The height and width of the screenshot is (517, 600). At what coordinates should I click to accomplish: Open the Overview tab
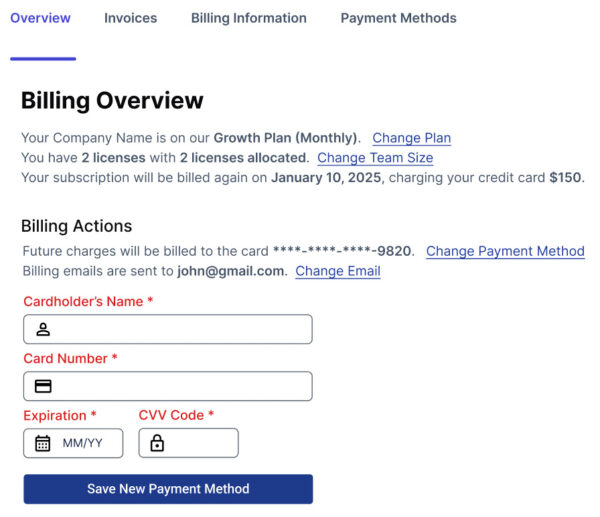point(40,18)
